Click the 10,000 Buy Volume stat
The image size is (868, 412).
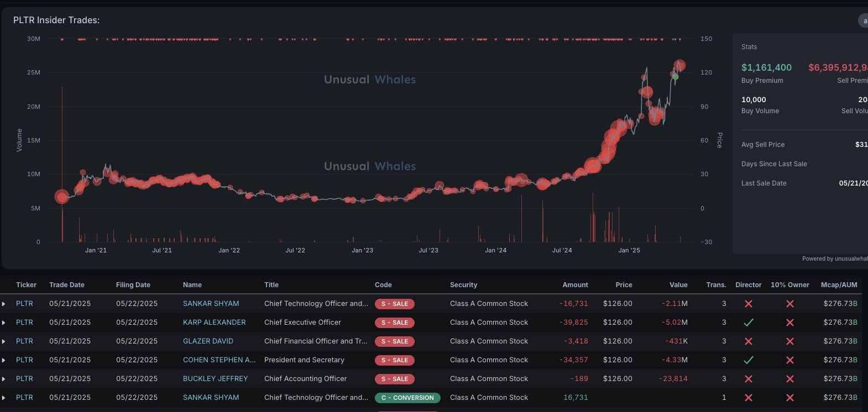[x=754, y=100]
